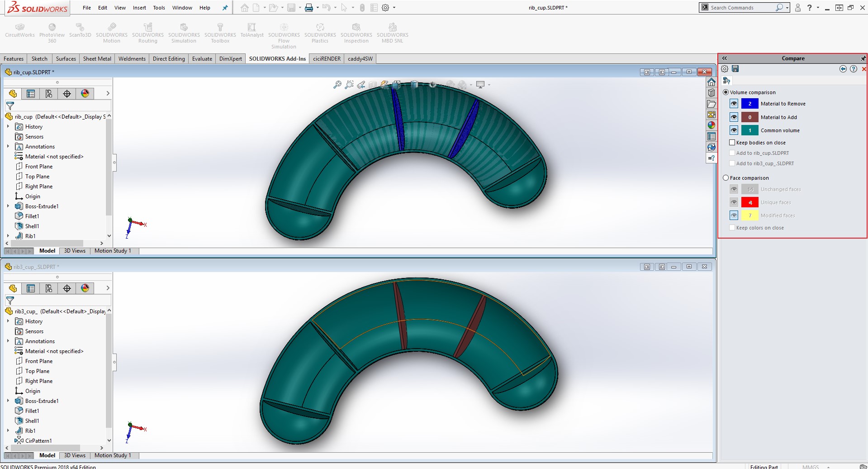This screenshot has height=469, width=868.
Task: Open Motion Study 1 in rib3_cup window
Action: click(x=113, y=455)
